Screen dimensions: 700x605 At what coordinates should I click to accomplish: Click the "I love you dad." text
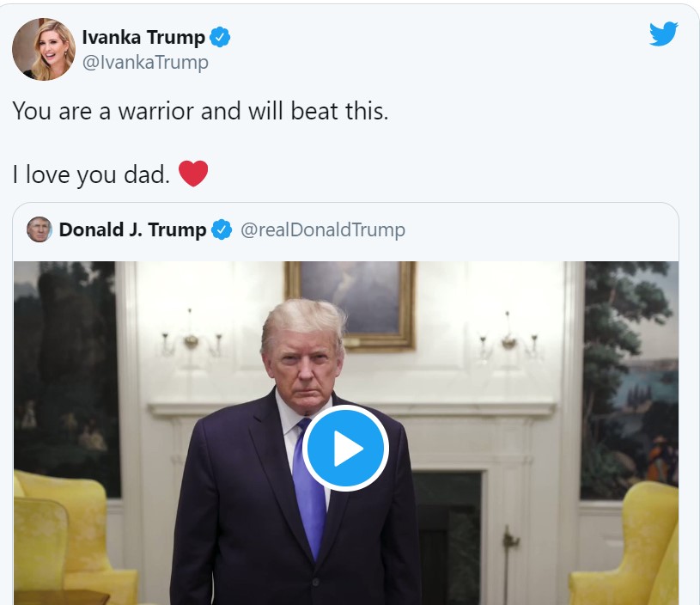click(91, 174)
